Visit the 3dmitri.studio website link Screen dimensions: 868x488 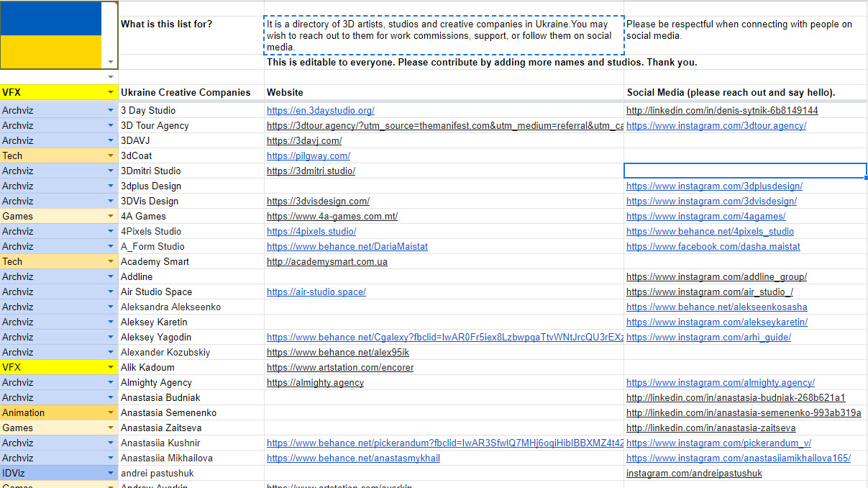point(311,171)
